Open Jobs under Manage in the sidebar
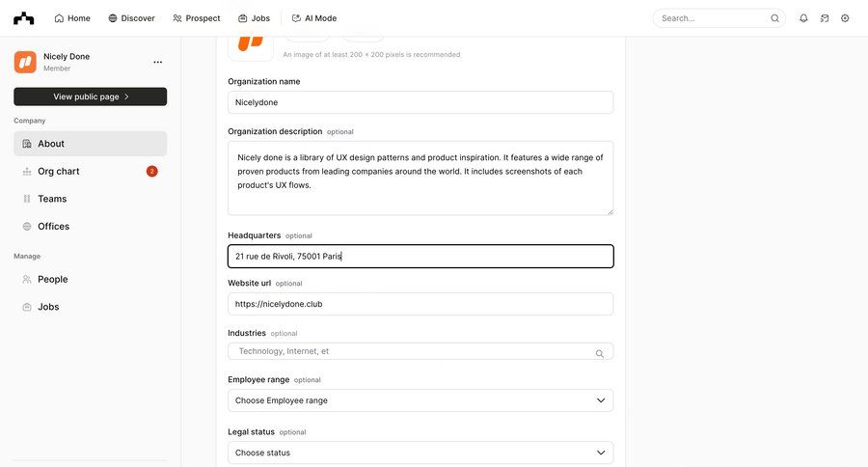 coord(91,306)
